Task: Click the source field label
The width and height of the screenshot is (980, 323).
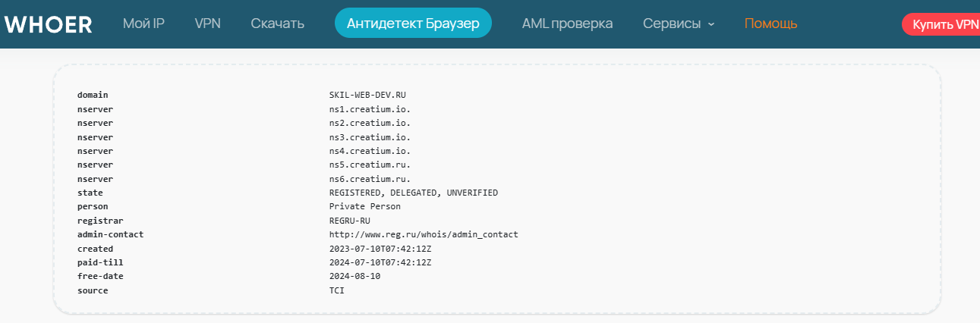Action: point(93,290)
